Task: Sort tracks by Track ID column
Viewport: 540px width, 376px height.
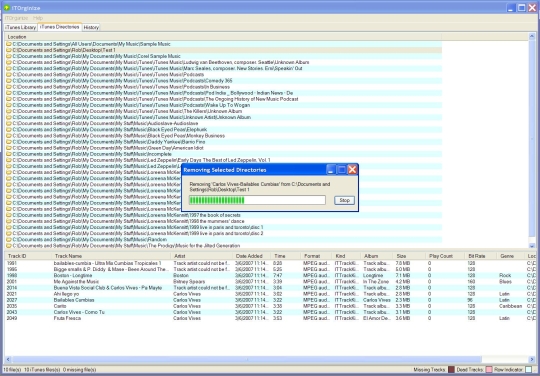Action: point(28,256)
